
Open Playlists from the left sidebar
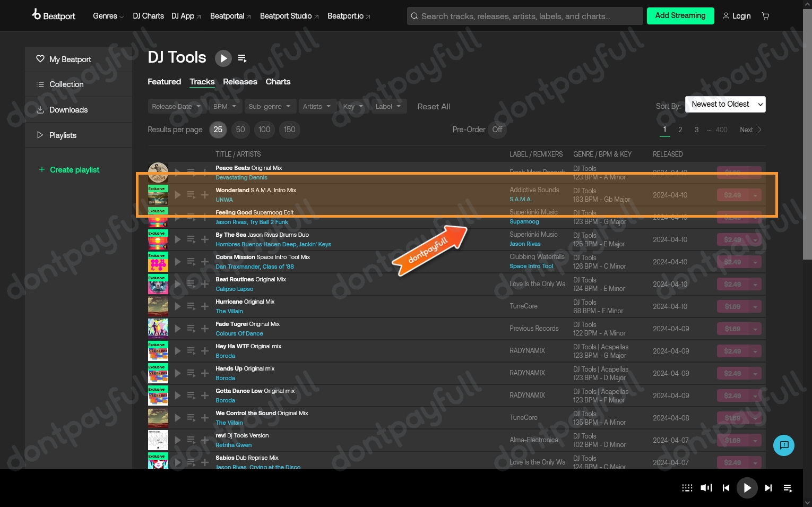click(63, 135)
